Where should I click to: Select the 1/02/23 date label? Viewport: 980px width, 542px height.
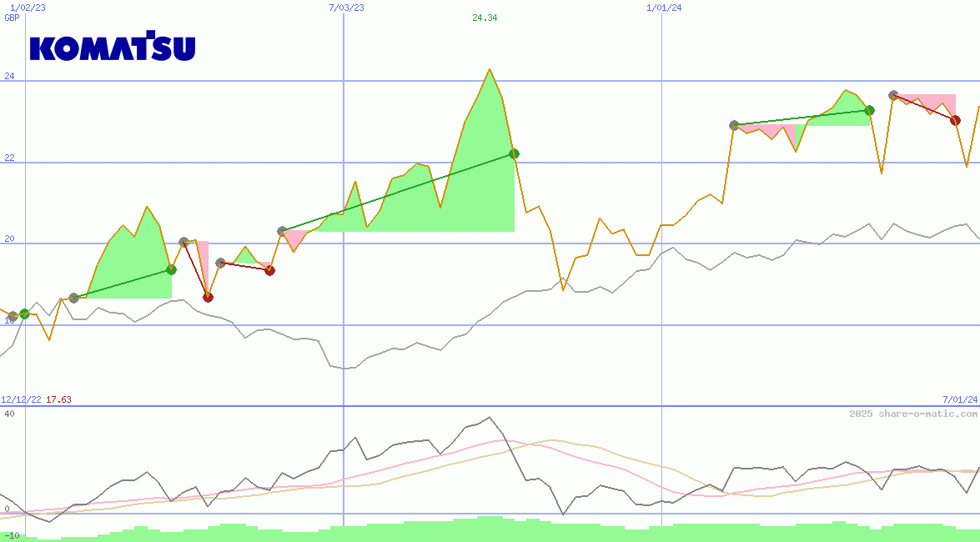click(28, 8)
